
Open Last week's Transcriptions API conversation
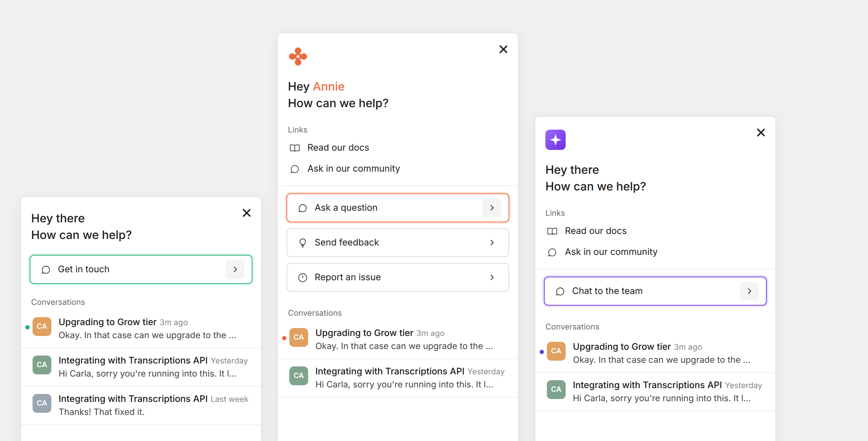coord(141,406)
